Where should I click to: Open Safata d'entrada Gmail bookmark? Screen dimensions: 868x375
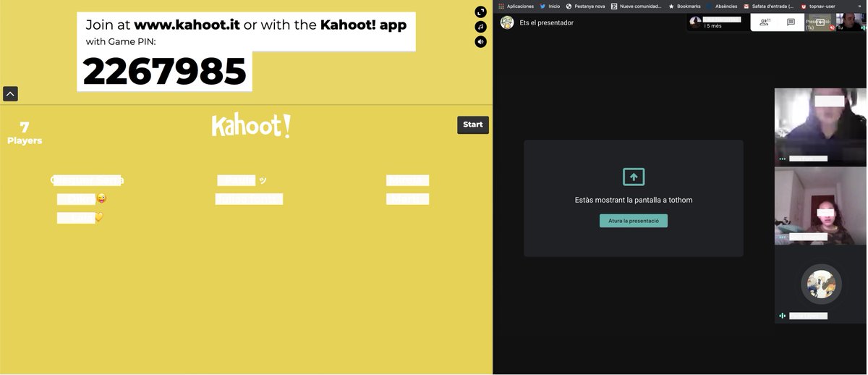click(x=768, y=6)
